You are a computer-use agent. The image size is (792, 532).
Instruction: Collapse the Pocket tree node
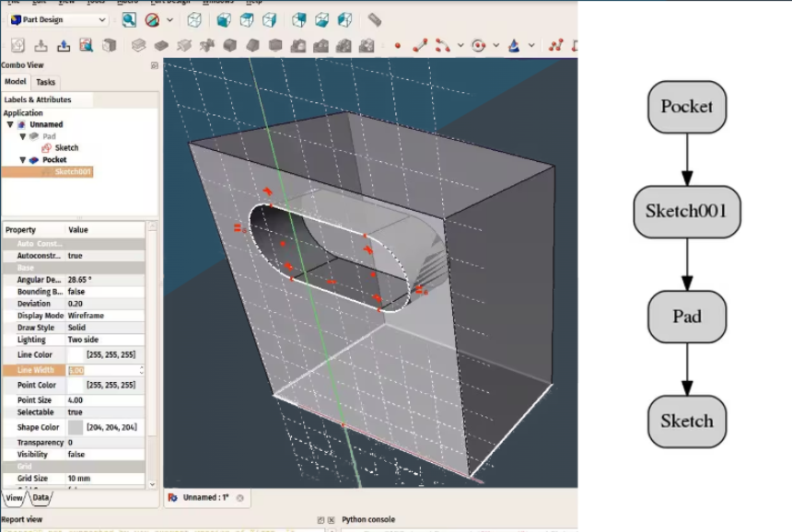click(x=22, y=159)
